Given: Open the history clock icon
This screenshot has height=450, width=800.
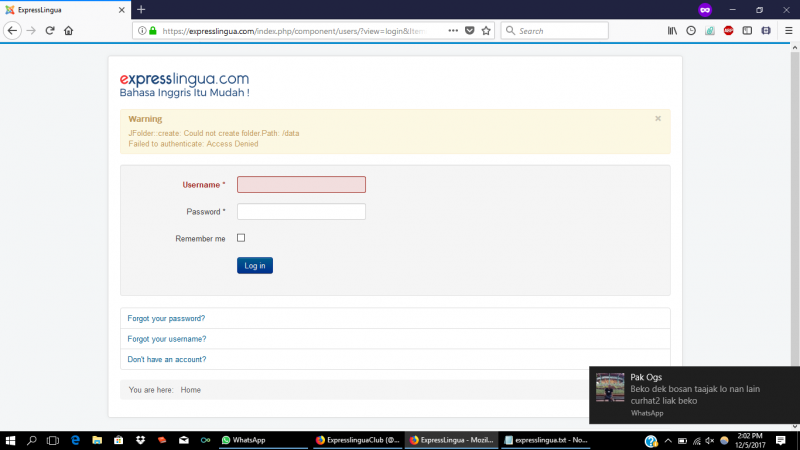Looking at the screenshot, I should click(x=691, y=31).
